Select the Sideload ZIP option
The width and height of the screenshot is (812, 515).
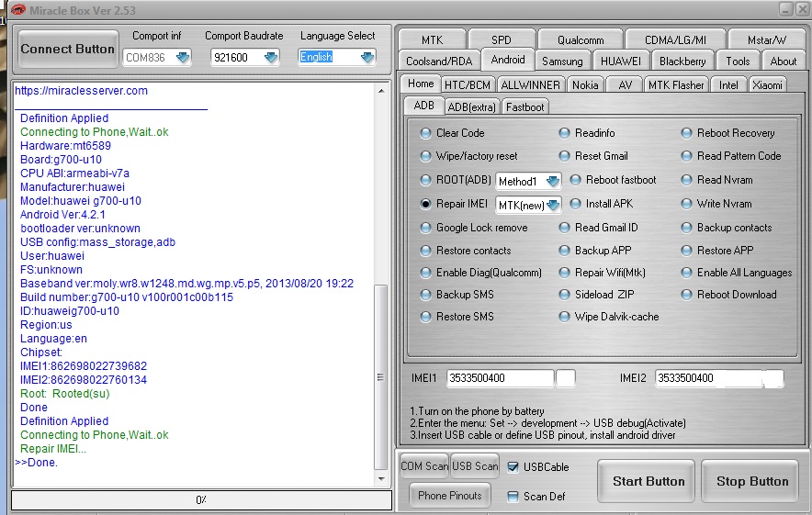coord(564,295)
